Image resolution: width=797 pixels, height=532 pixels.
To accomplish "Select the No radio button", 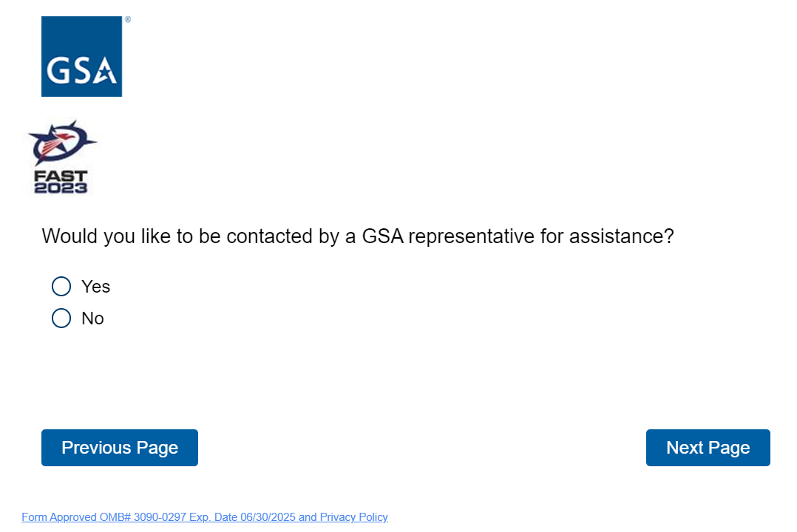I will tap(61, 318).
